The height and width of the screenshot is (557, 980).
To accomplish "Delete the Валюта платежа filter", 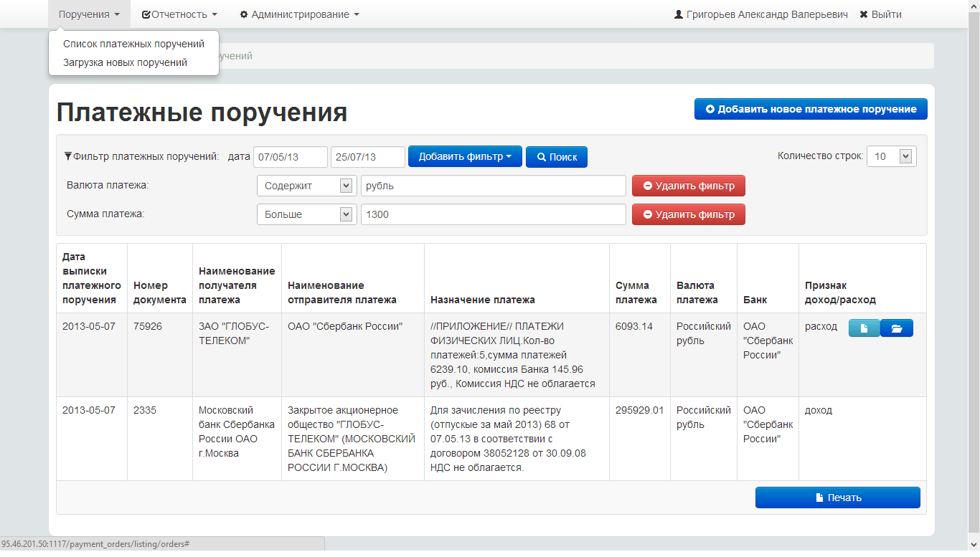I will pyautogui.click(x=689, y=186).
